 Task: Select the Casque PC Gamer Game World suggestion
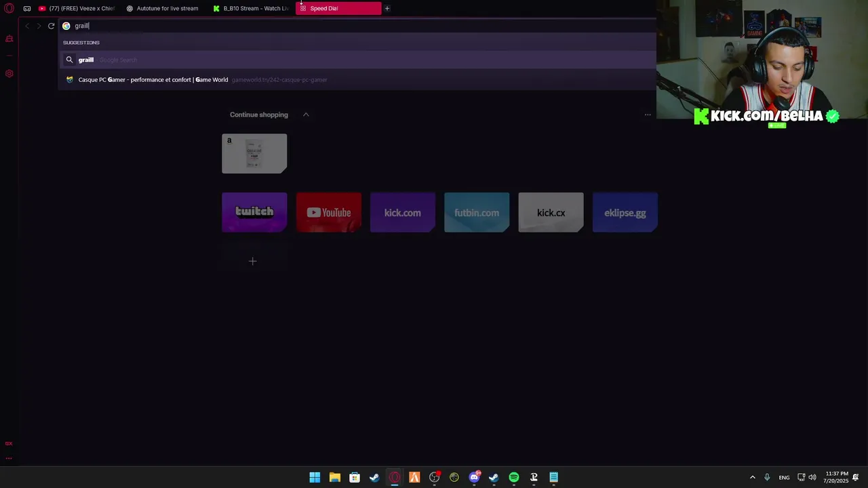pos(357,79)
